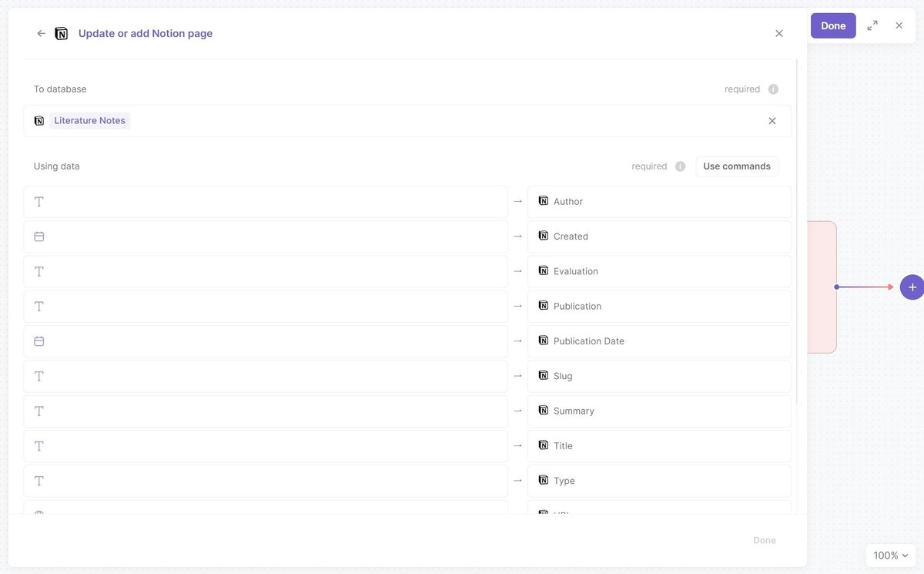Select the Created Notion property field

pyautogui.click(x=659, y=237)
